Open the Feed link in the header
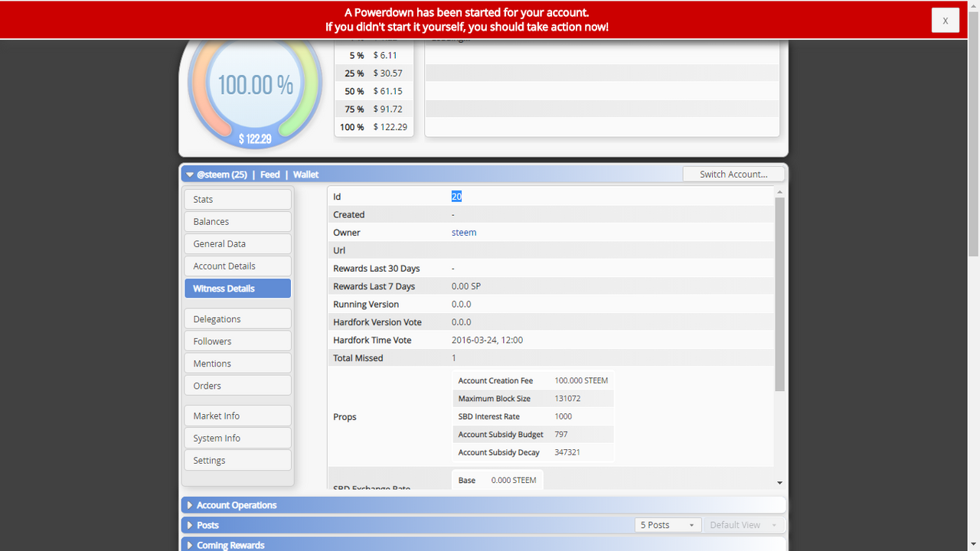The width and height of the screenshot is (980, 551). click(269, 174)
